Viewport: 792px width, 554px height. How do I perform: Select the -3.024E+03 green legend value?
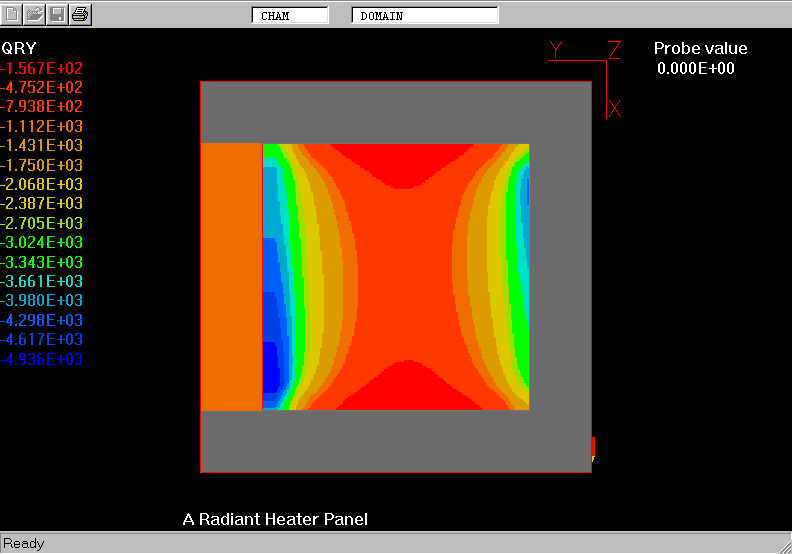pyautogui.click(x=42, y=243)
